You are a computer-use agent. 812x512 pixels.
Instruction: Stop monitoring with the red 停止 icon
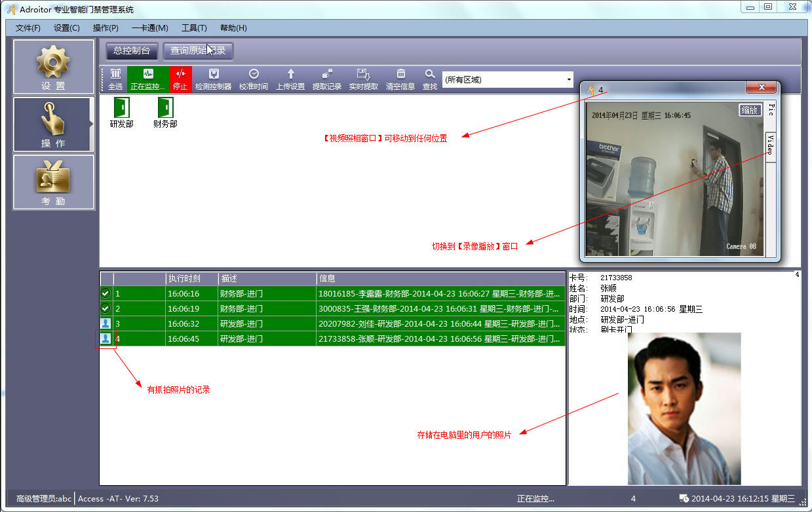(x=180, y=79)
